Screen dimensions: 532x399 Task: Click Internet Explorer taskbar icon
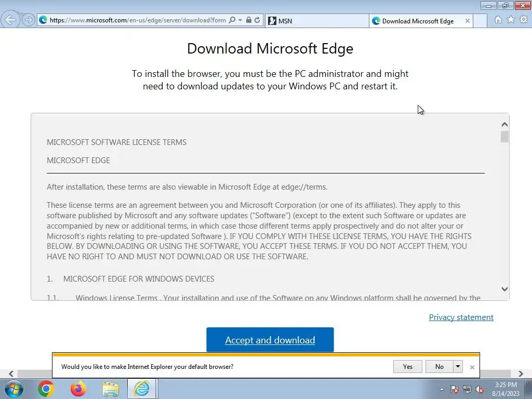pyautogui.click(x=142, y=389)
